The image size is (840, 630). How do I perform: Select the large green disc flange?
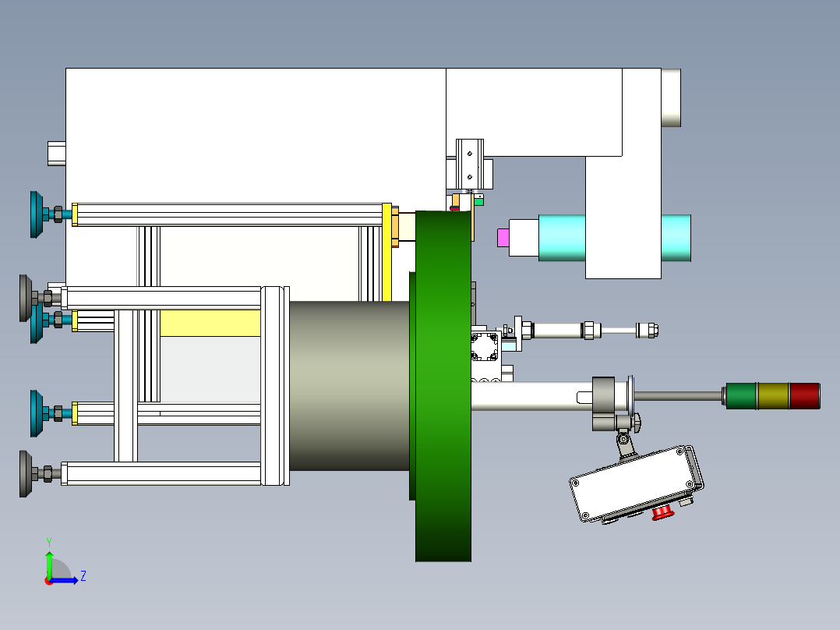coord(443,386)
